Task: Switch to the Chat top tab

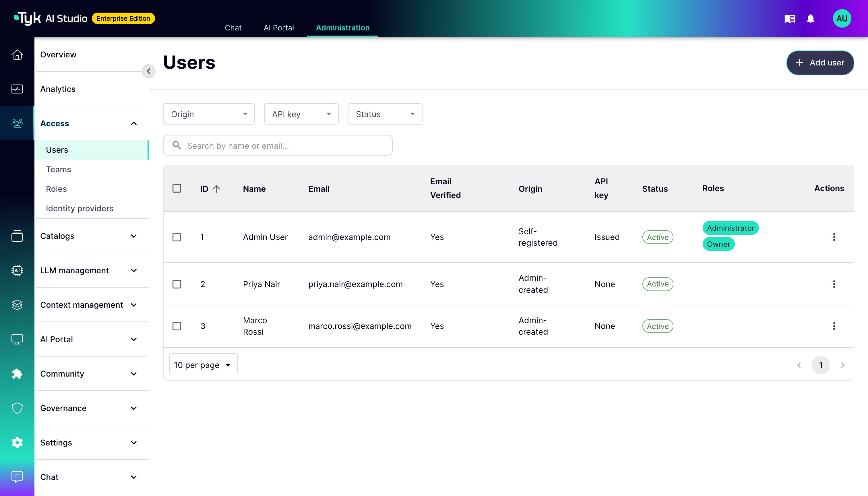Action: tap(233, 28)
